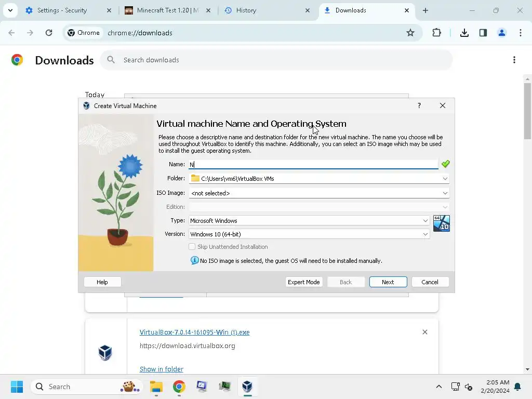
Task: Close the Create Virtual Machine dialog
Action: (x=443, y=105)
